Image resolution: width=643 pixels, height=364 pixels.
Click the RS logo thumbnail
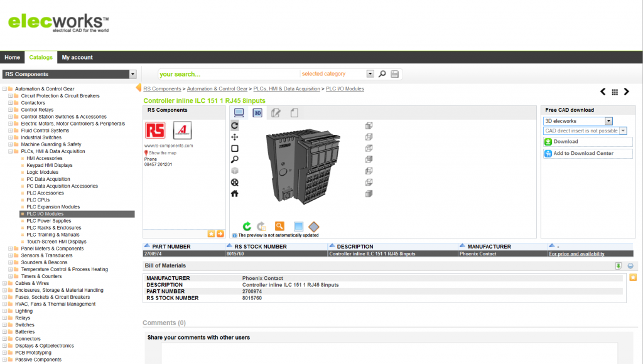click(155, 131)
